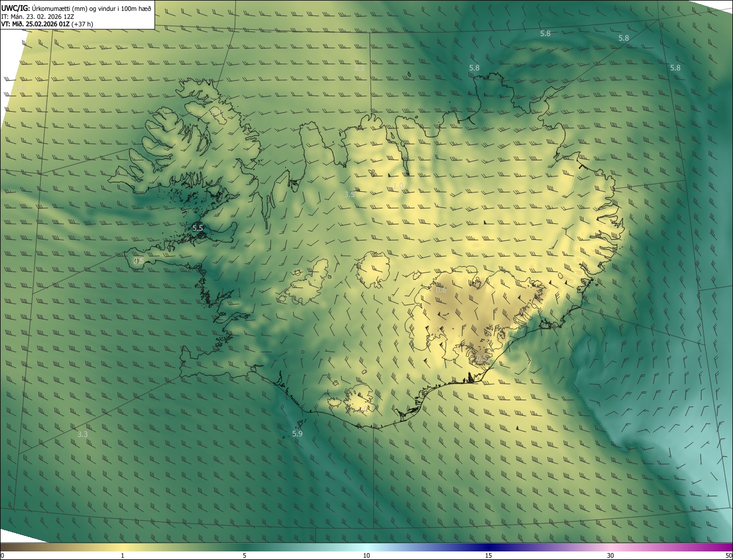Click the 30 tick label on the color scale

610,556
